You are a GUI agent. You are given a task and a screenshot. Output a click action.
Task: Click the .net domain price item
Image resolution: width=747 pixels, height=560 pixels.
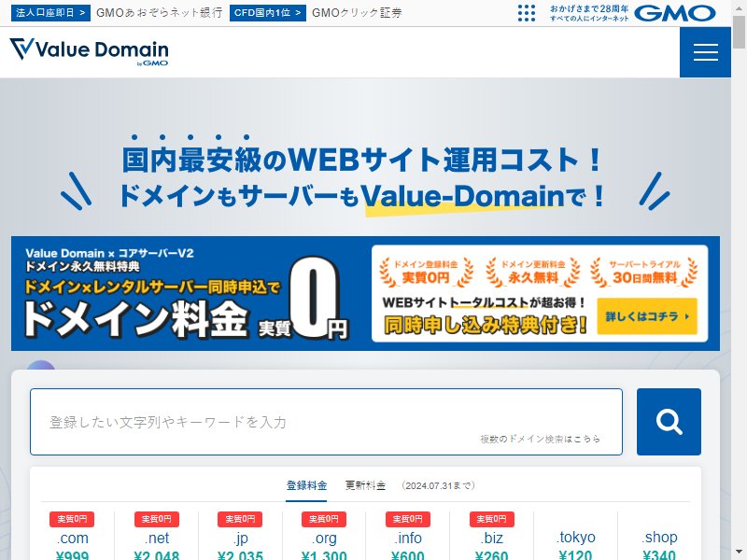[156, 536]
